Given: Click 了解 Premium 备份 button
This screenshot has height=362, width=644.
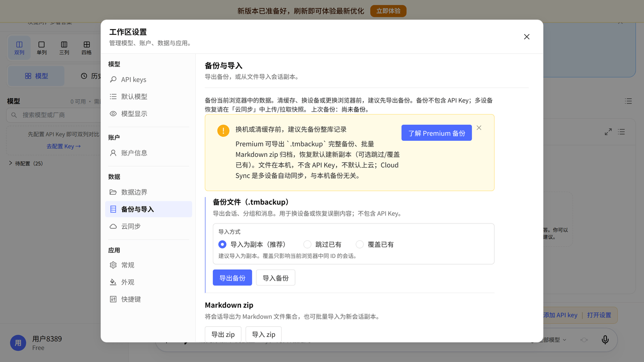Looking at the screenshot, I should click(x=436, y=133).
